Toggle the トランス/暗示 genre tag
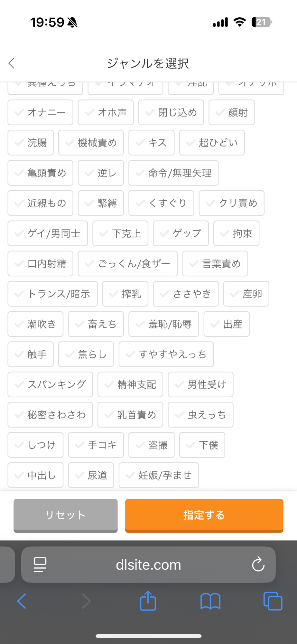This screenshot has width=297, height=644. [x=52, y=294]
